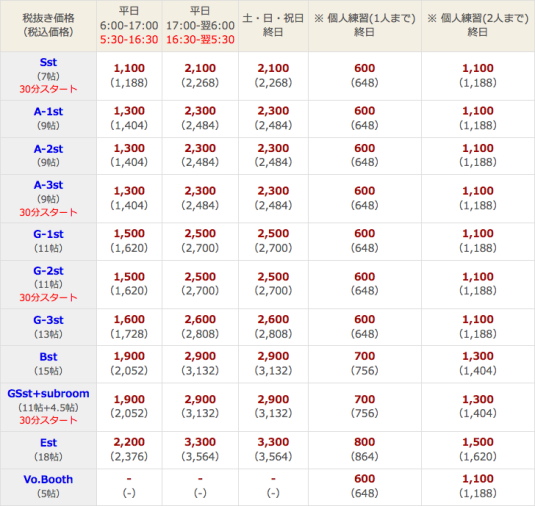535x506 pixels.
Task: Open the A-3st studio link
Action: click(48, 185)
